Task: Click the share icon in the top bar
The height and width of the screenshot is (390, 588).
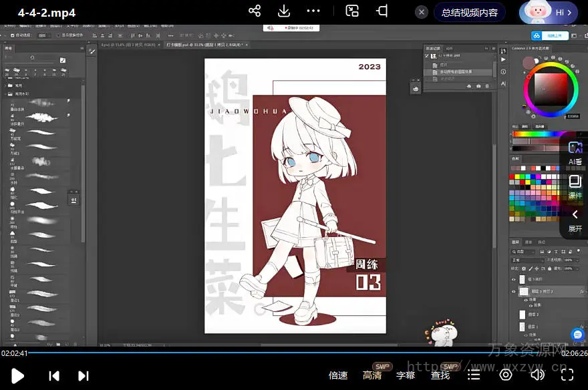Action: pos(255,11)
